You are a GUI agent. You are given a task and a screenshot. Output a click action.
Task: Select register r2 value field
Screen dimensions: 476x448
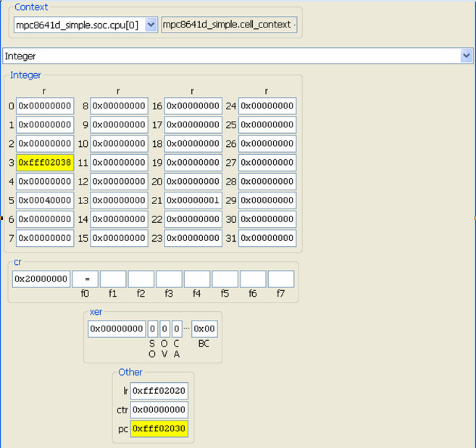(x=45, y=143)
